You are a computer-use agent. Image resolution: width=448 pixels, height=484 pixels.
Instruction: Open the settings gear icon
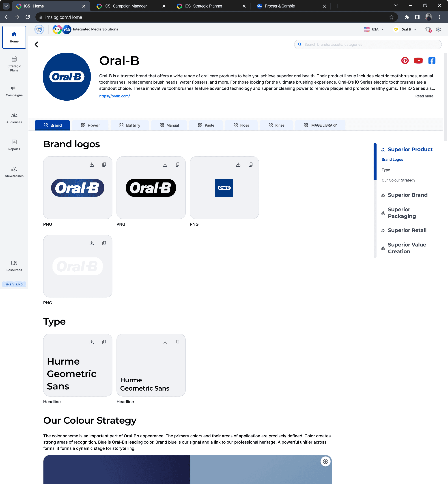(x=438, y=30)
